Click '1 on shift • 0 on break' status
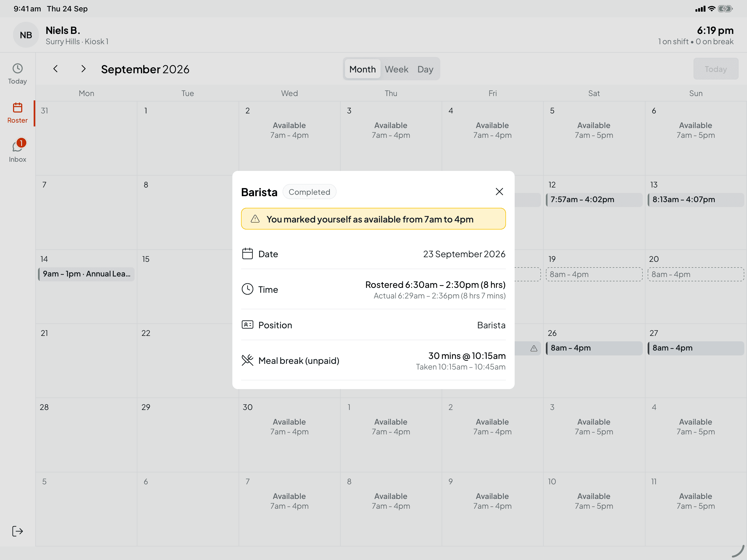The height and width of the screenshot is (560, 747). 696,42
